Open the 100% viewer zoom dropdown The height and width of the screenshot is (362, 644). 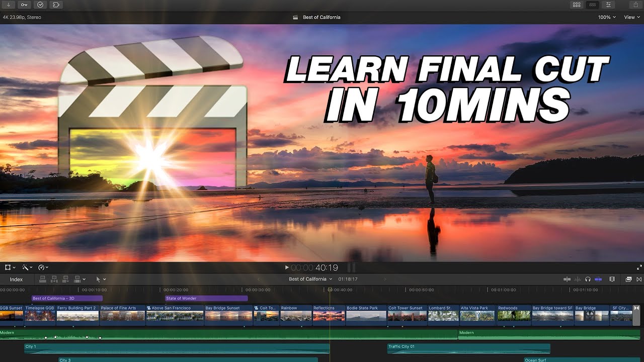coord(607,17)
